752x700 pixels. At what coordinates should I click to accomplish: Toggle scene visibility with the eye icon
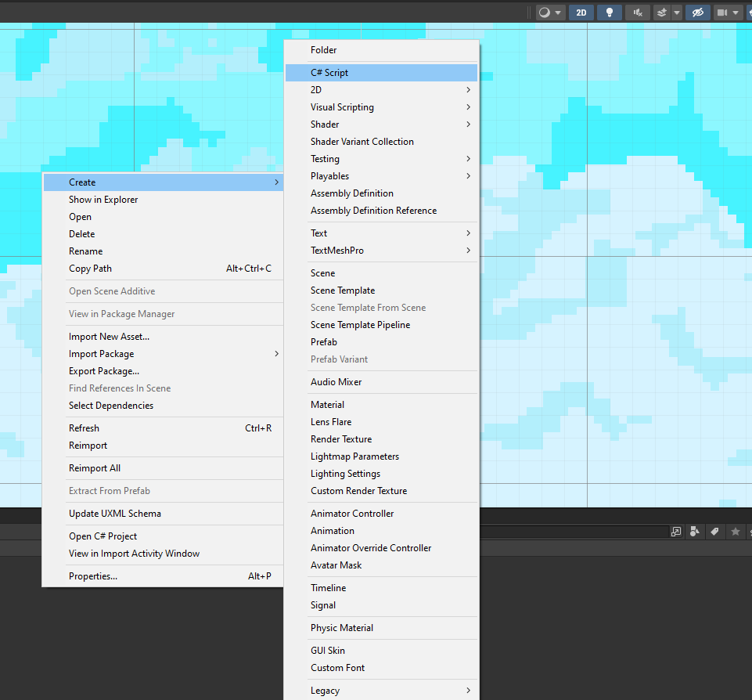[697, 13]
